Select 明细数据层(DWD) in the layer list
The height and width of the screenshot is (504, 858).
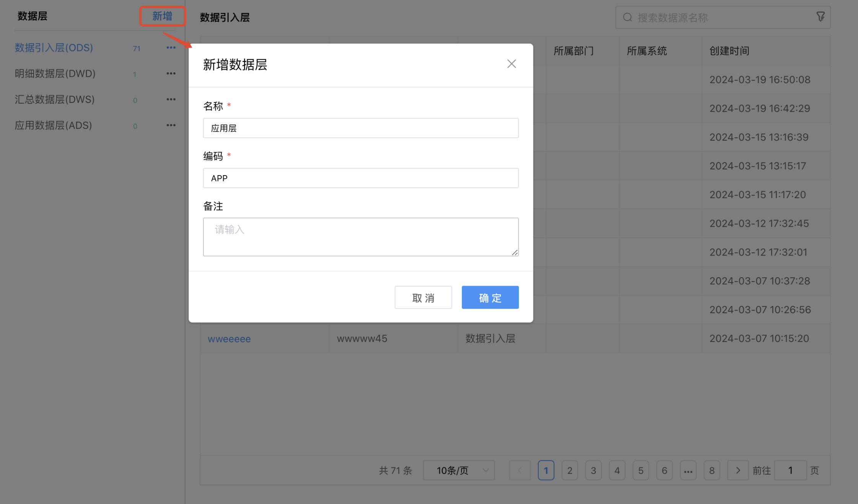point(55,73)
